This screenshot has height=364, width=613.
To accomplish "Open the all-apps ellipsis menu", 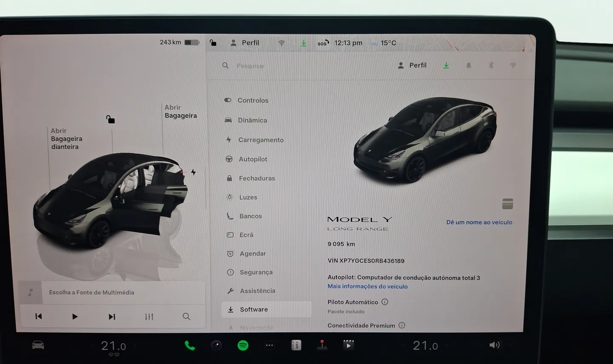I will tap(269, 346).
